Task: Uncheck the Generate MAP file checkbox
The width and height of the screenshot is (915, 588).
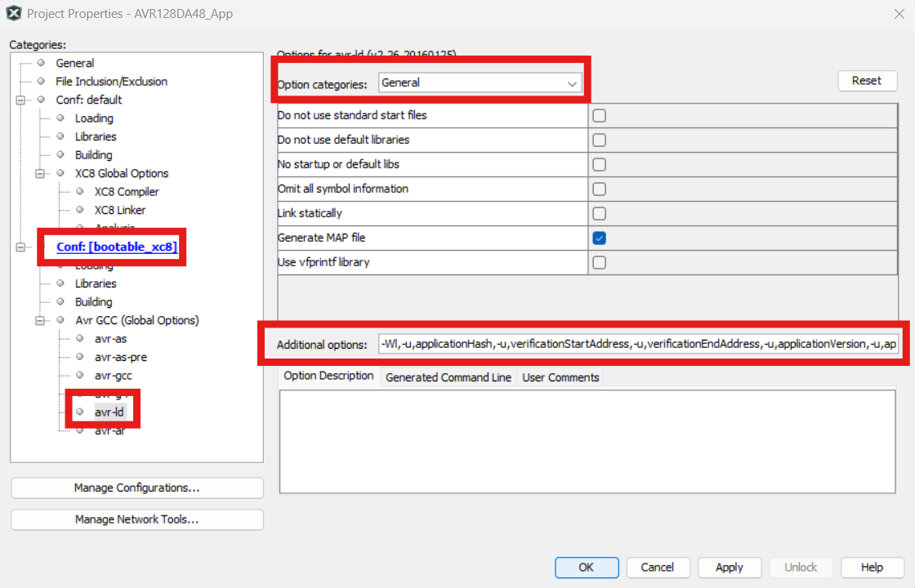Action: click(x=599, y=238)
